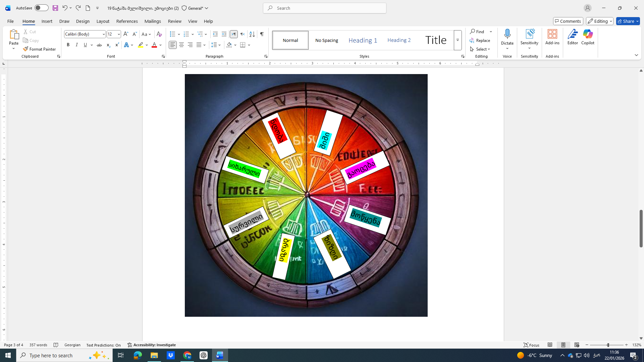
Task: Click the Clear All Formatting icon
Action: click(159, 34)
